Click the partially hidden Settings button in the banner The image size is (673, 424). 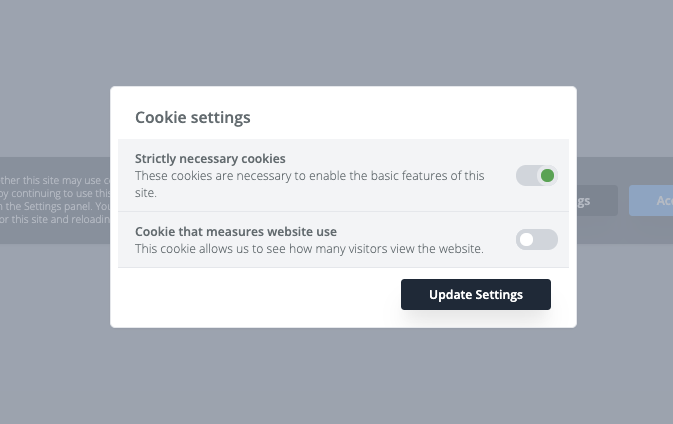(x=597, y=200)
